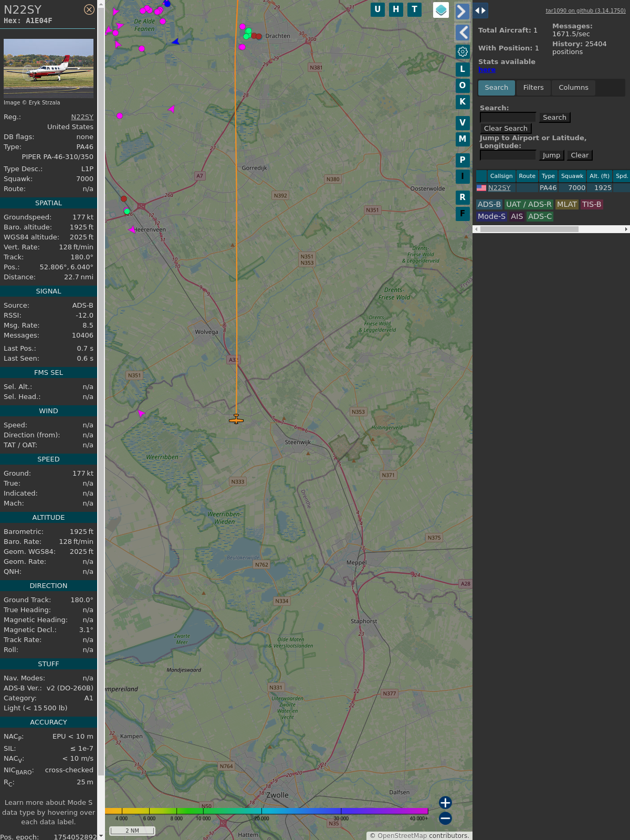Sort table by Spd. column
This screenshot has height=840, width=630.
pyautogui.click(x=622, y=176)
